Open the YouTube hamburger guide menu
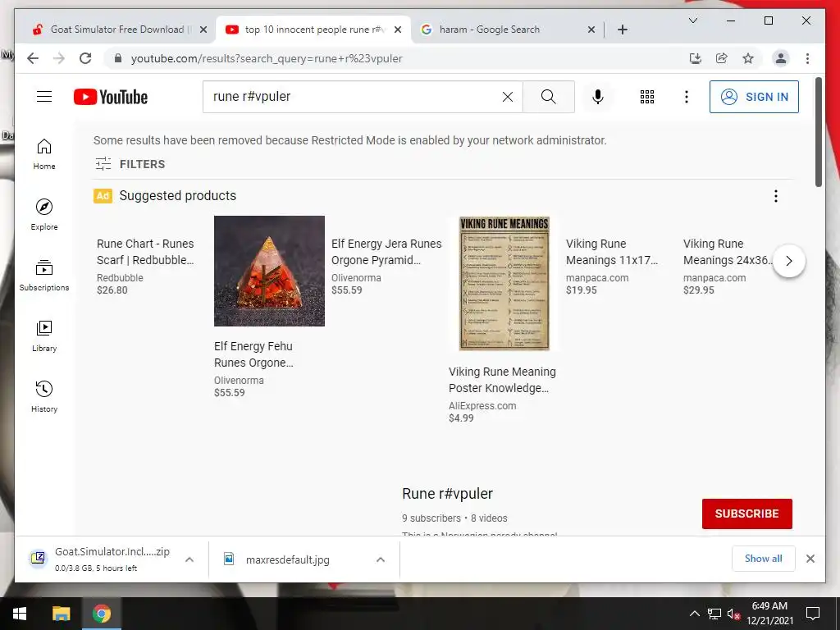 (x=44, y=97)
